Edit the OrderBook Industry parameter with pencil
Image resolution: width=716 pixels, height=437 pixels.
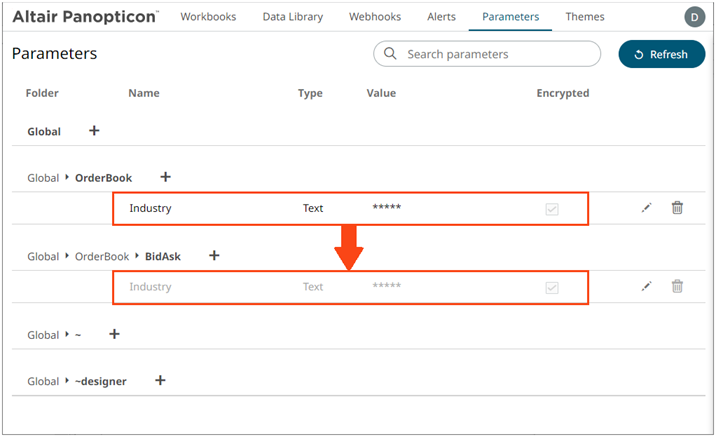[647, 208]
